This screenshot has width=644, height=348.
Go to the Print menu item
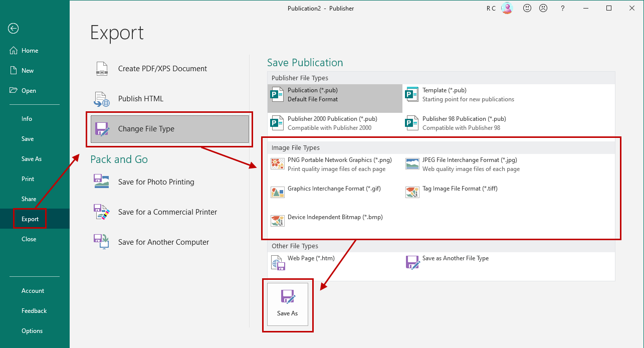point(28,179)
